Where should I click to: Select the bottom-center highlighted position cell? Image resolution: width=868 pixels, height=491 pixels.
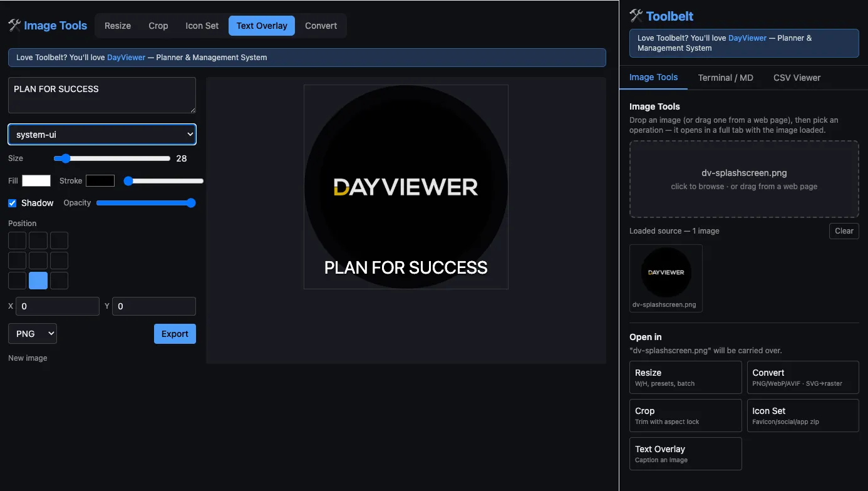38,281
